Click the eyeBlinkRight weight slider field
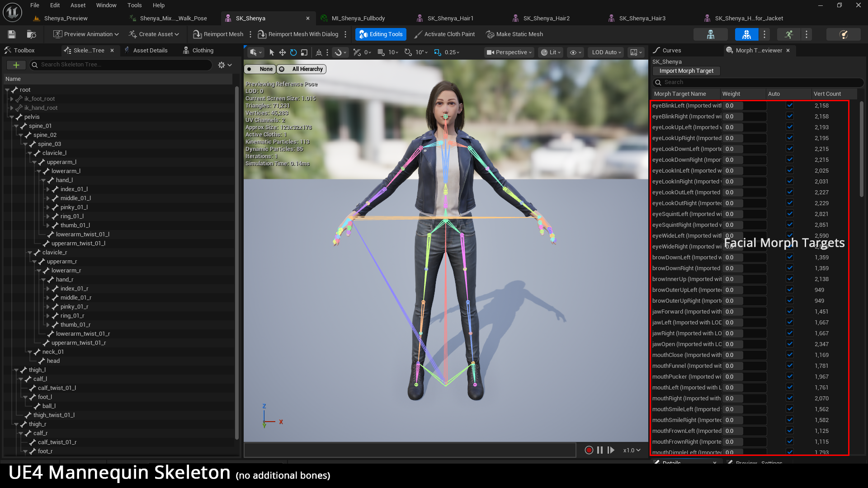 [x=744, y=117]
